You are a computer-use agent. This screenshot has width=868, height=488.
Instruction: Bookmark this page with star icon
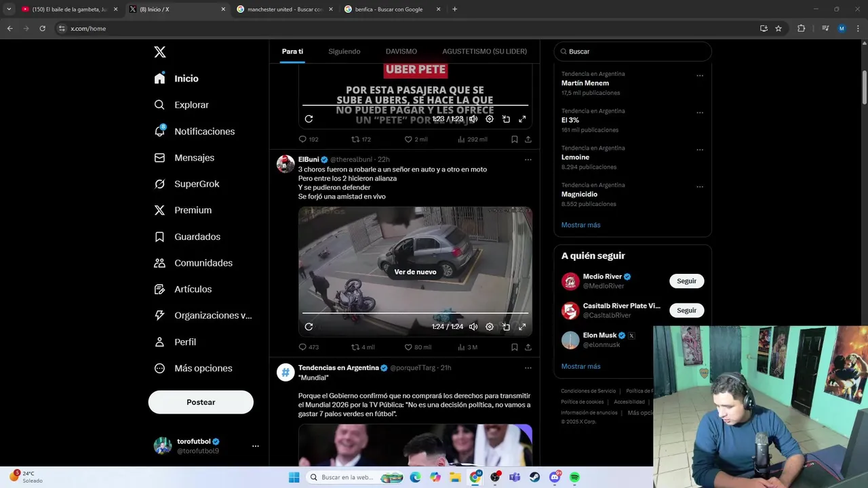[x=778, y=28]
